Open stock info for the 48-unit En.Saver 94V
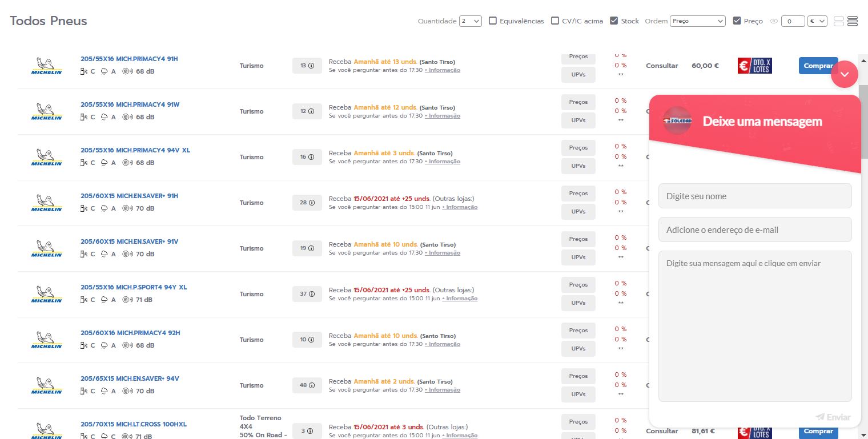This screenshot has width=868, height=439. pos(311,385)
